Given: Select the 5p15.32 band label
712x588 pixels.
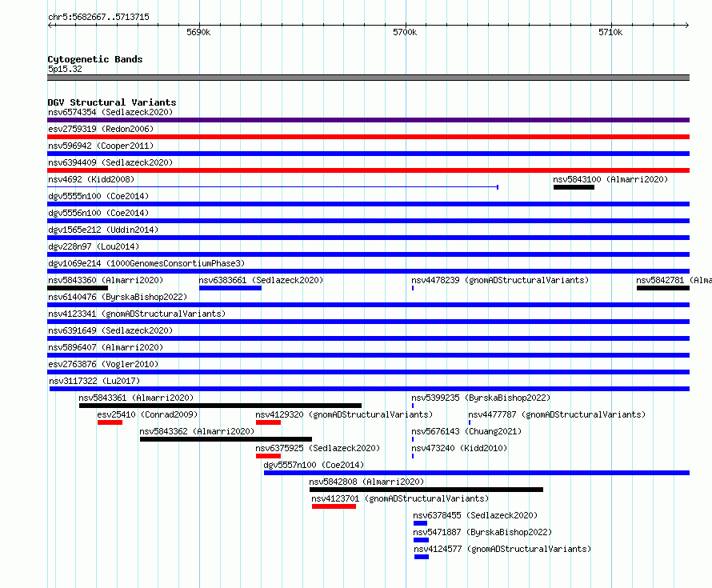Looking at the screenshot, I should pos(65,69).
